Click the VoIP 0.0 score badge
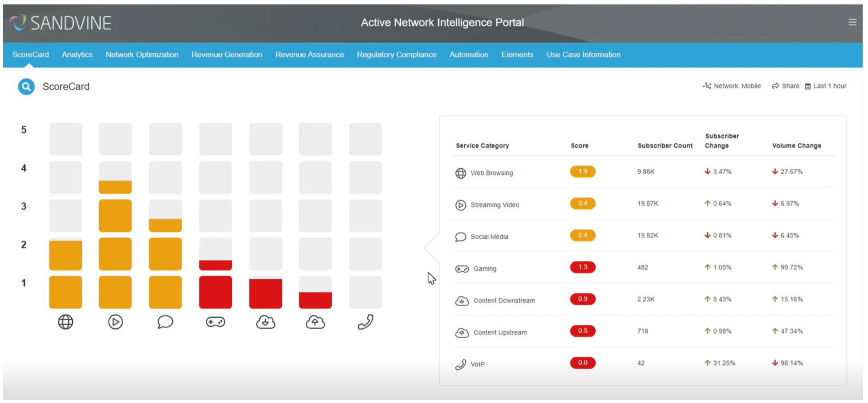Image resolution: width=868 pixels, height=403 pixels. (583, 363)
